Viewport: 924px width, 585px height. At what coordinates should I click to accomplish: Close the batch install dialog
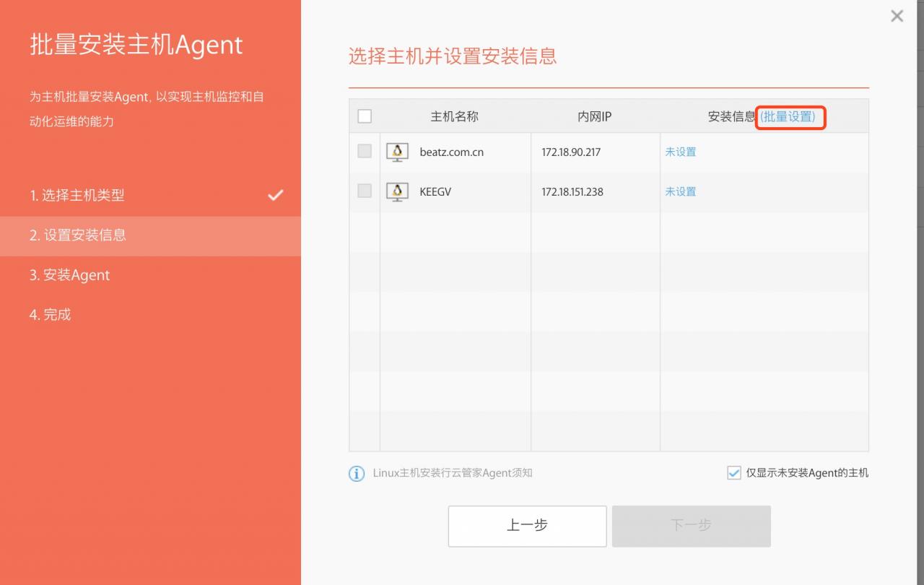pos(897,16)
